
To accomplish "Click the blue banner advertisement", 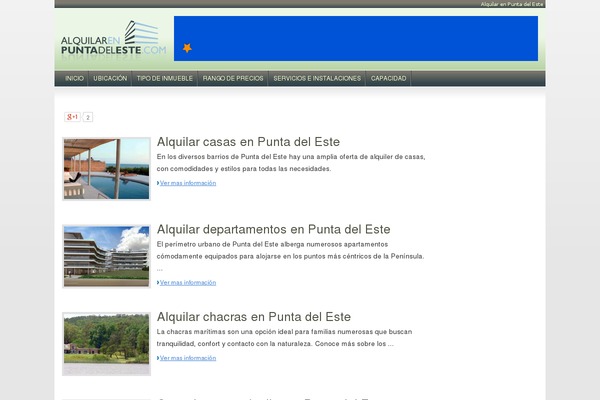I will click(x=356, y=38).
